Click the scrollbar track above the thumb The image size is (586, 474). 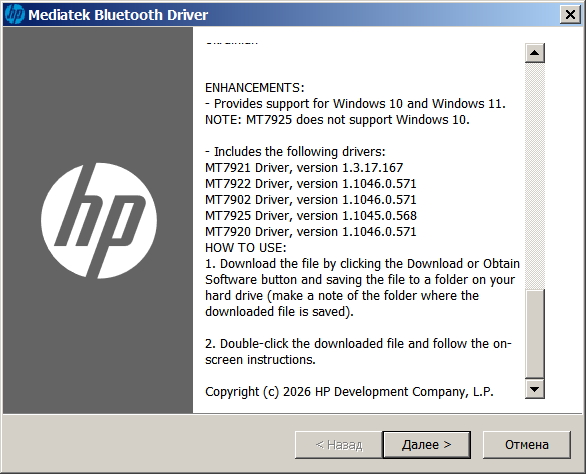[x=534, y=175]
